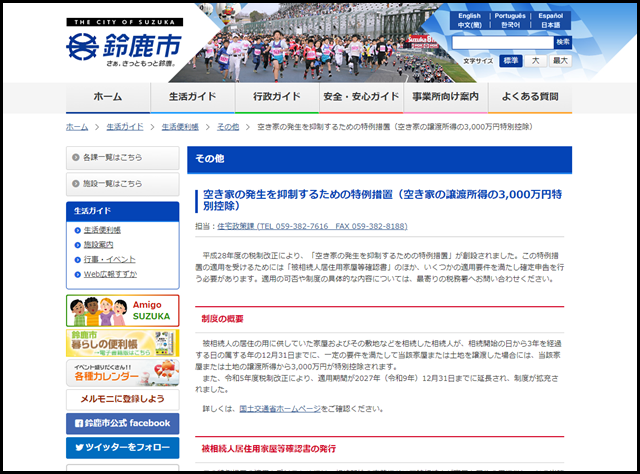Click arrow icon beside 施設一覧はこちら
The height and width of the screenshot is (474, 640).
76,184
